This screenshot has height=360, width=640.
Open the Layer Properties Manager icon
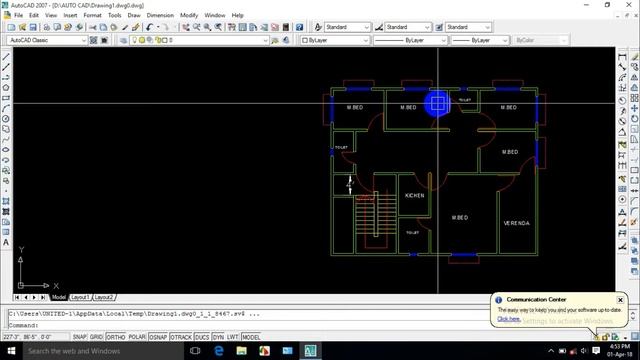123,40
